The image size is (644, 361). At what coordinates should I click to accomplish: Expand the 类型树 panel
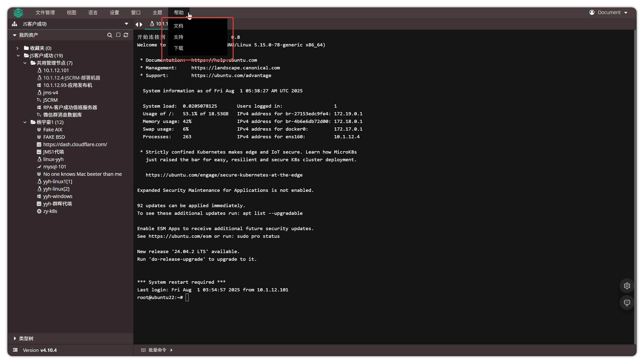[15, 338]
